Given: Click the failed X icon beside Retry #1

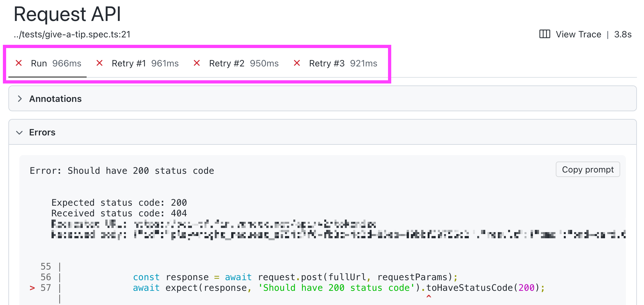Looking at the screenshot, I should 99,63.
